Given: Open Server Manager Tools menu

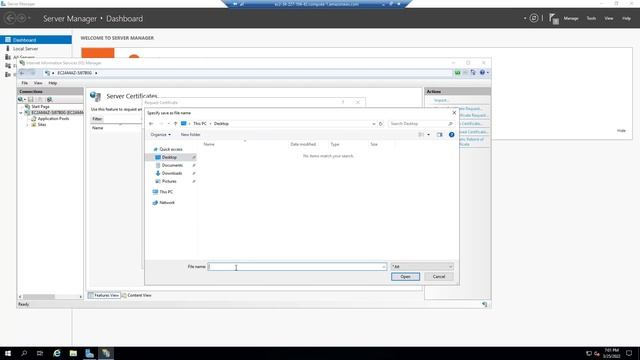Looking at the screenshot, I should click(591, 18).
